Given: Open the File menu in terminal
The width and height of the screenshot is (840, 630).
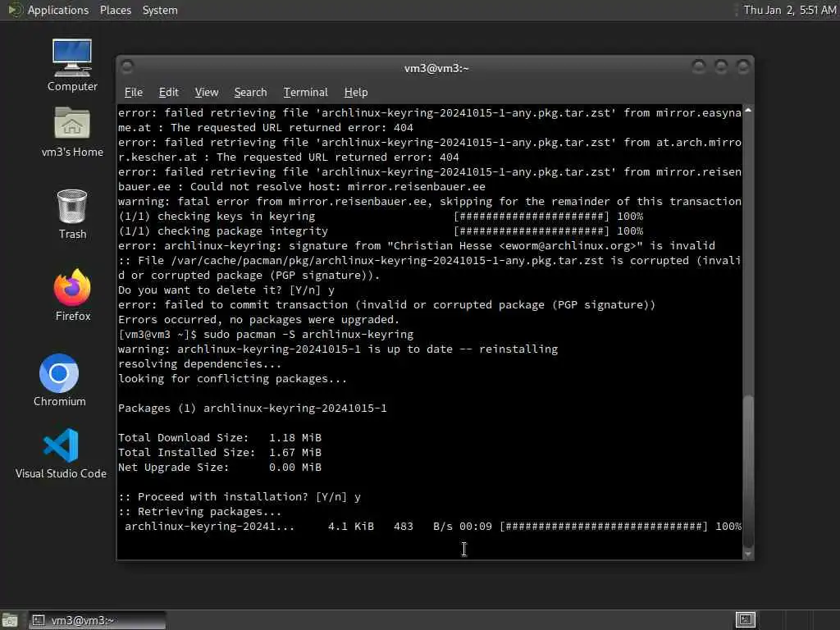Looking at the screenshot, I should click(x=134, y=92).
